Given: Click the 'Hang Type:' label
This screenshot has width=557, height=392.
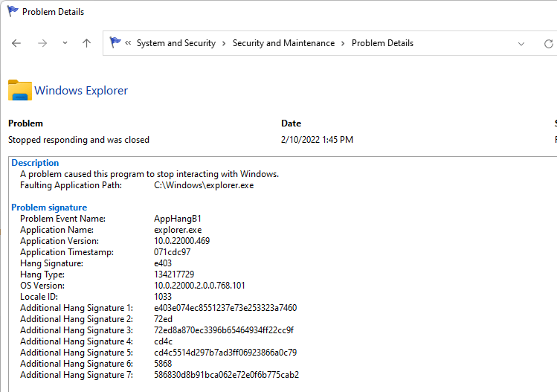Looking at the screenshot, I should [x=42, y=274].
